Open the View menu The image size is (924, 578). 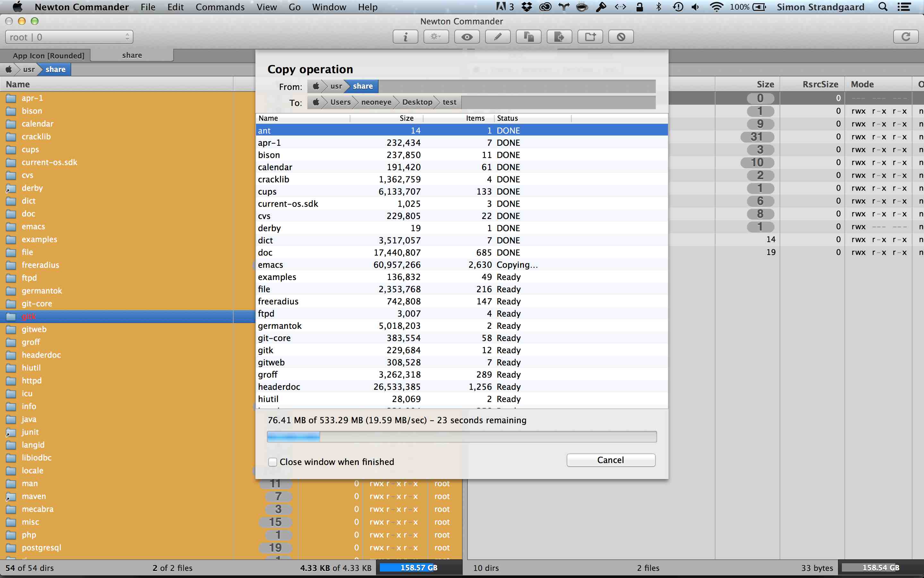coord(267,7)
